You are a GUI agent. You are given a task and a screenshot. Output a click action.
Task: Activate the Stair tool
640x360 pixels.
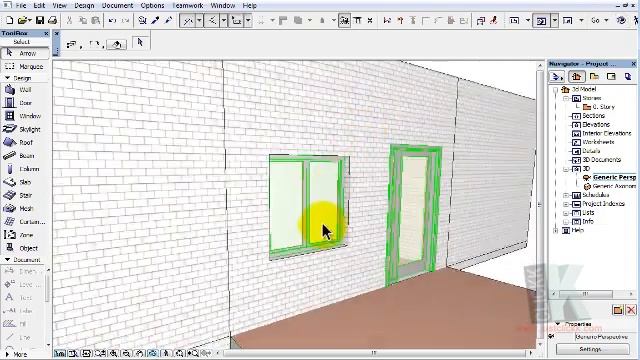[24, 195]
